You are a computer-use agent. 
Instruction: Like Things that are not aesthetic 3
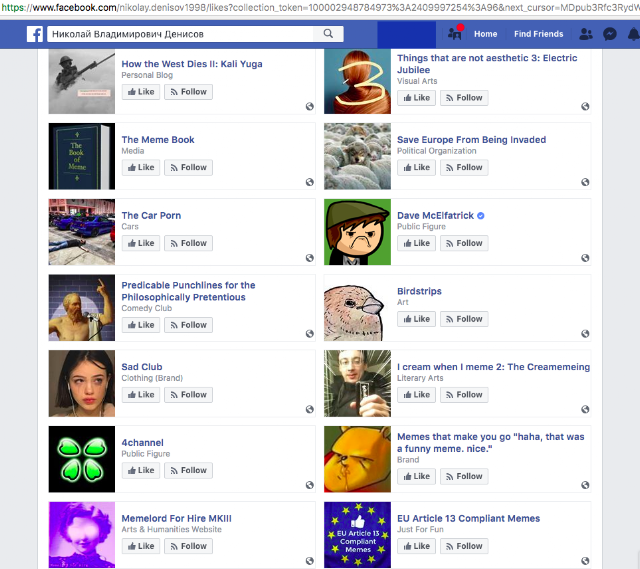(416, 98)
